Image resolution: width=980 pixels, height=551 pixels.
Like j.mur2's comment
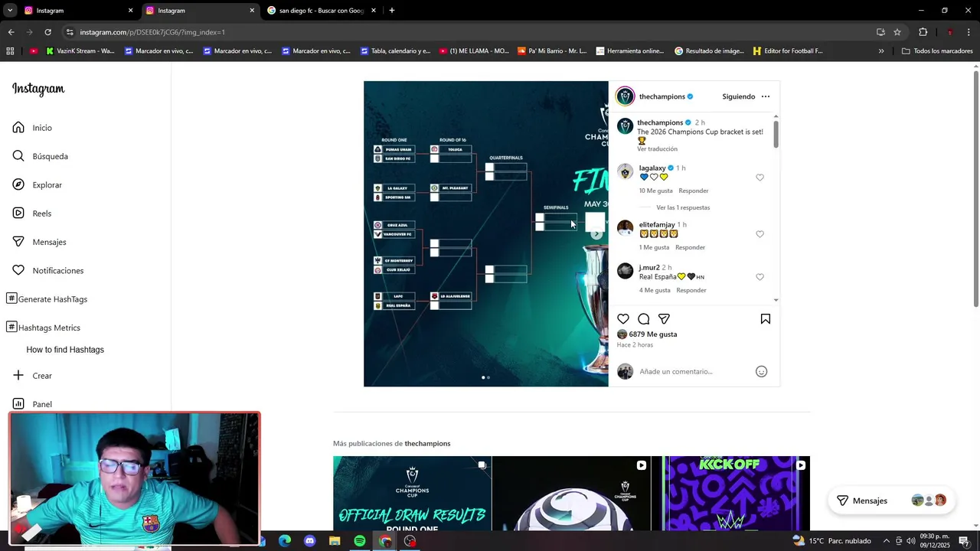(x=759, y=277)
